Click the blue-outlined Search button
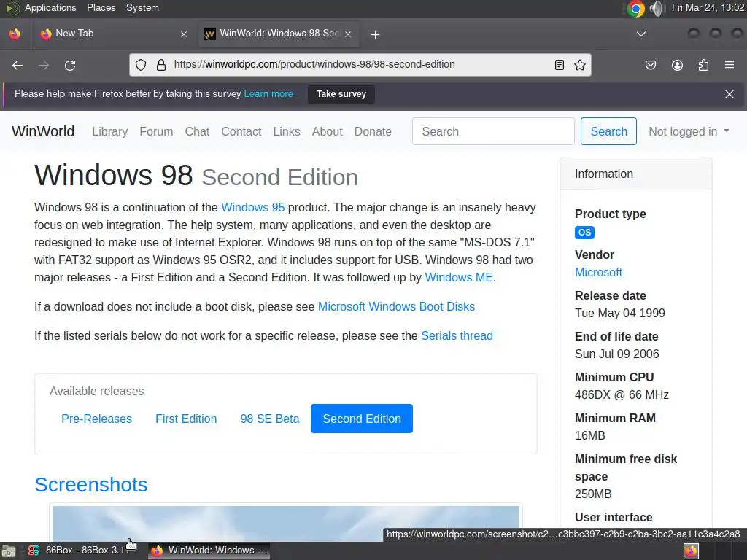This screenshot has width=747, height=560. coord(608,131)
